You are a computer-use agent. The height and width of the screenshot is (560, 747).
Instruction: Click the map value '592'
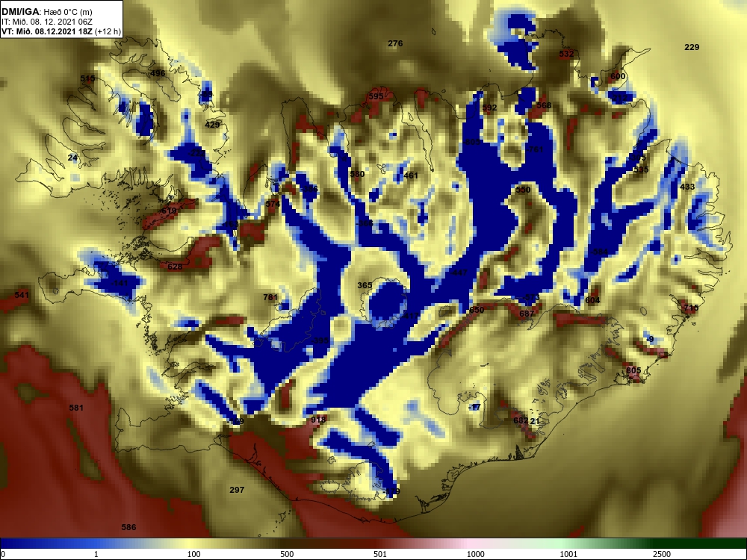489,108
